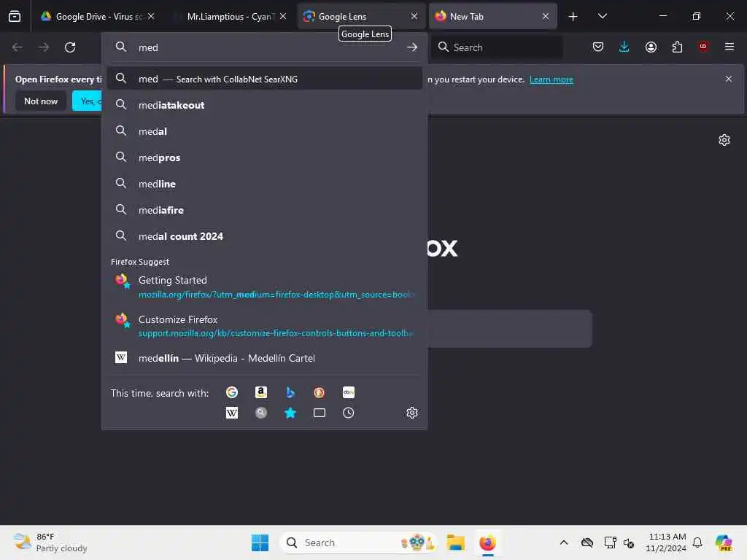Search this time with Amazon
Viewport: 747px width, 560px height.
click(261, 392)
